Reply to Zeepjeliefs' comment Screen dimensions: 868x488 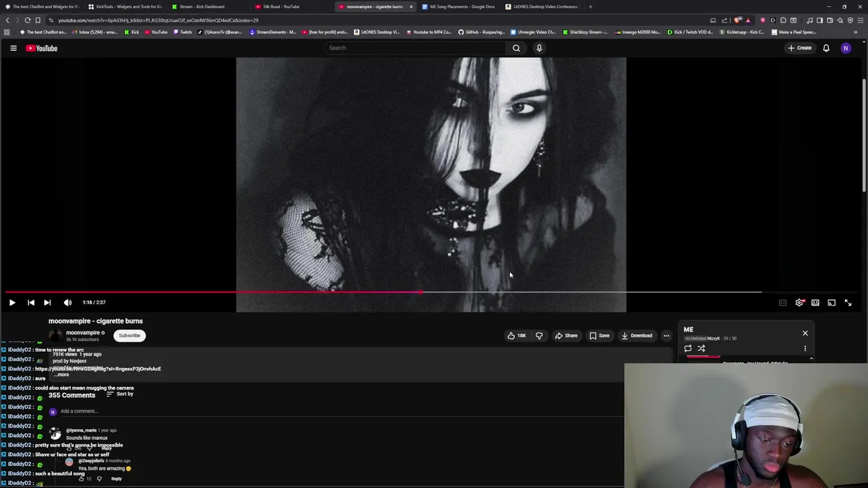[x=116, y=479]
